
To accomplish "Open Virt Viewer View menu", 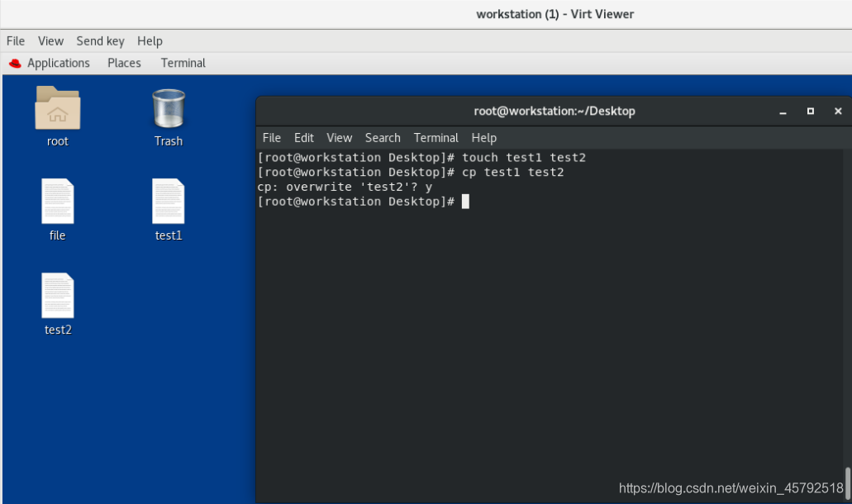I will point(50,41).
